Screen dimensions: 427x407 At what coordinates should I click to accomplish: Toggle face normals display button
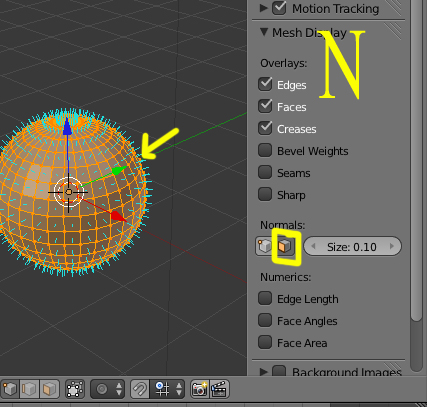285,246
